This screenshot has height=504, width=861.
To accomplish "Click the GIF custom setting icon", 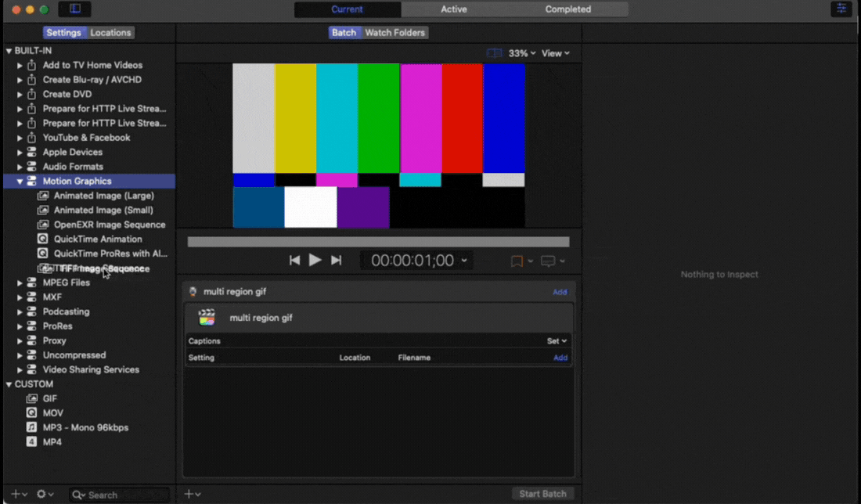I will coord(31,398).
